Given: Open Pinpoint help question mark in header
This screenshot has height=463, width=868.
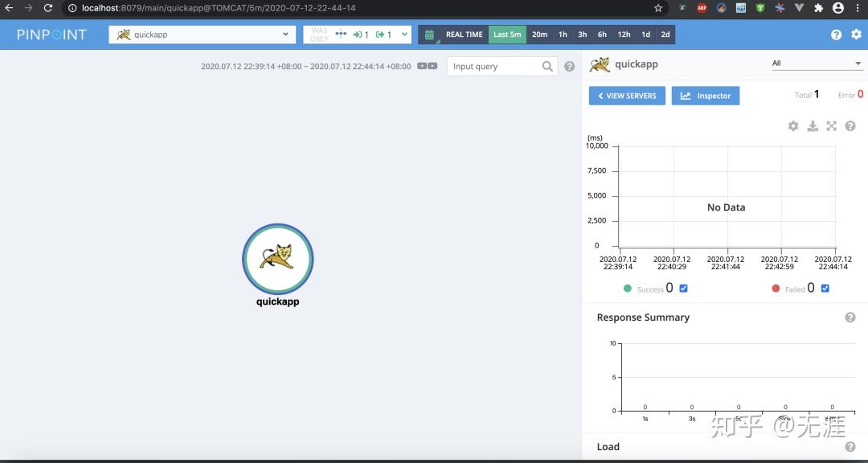Looking at the screenshot, I should [836, 35].
